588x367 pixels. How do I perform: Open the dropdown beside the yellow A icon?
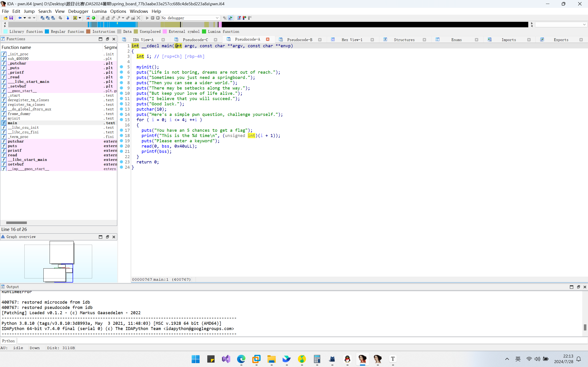(x=80, y=18)
